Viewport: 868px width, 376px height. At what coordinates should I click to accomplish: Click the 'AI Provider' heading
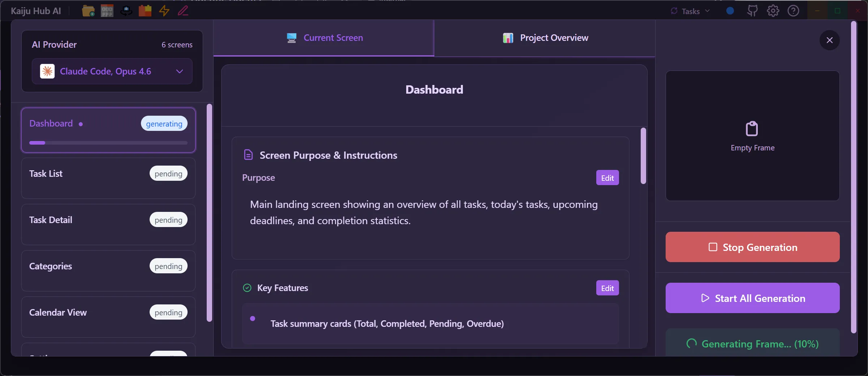(54, 44)
